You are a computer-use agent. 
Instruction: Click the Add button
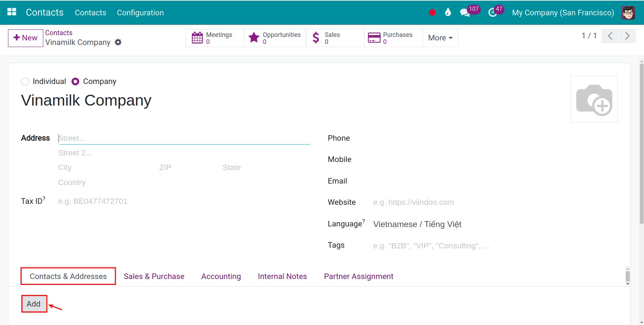click(34, 304)
